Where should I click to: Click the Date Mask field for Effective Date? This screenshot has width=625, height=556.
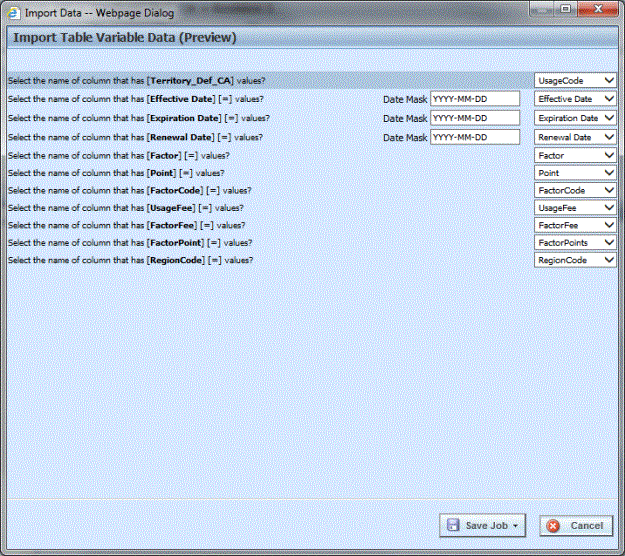(x=475, y=99)
